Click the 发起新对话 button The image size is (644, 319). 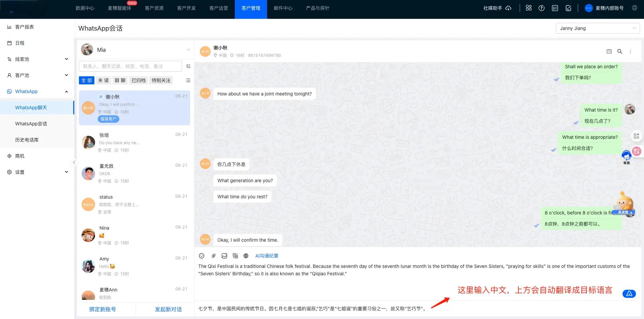click(168, 309)
